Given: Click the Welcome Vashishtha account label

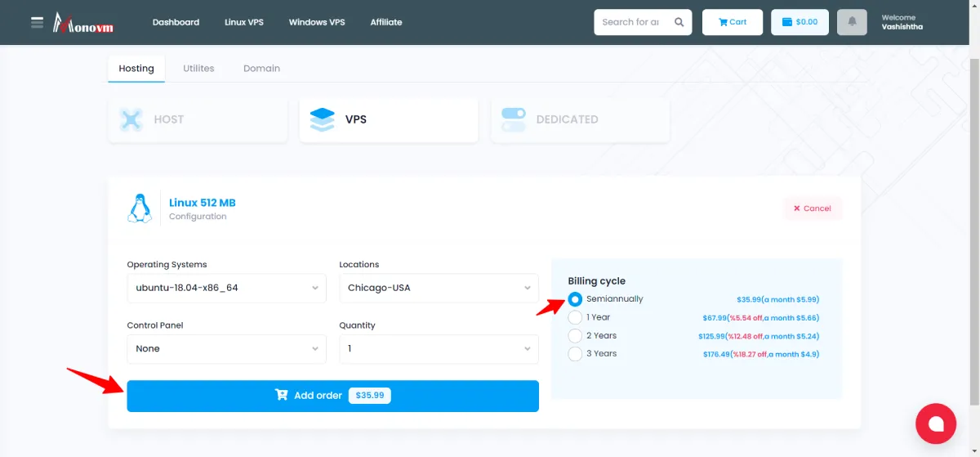Looking at the screenshot, I should pos(902,22).
